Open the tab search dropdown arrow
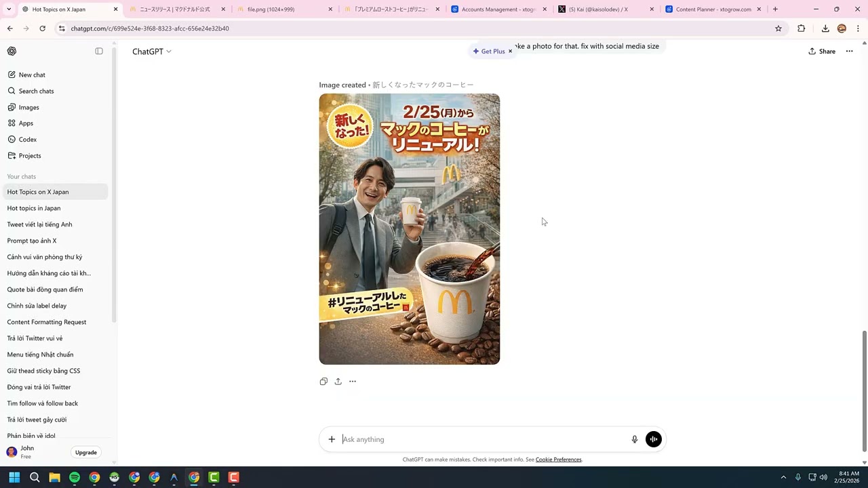The image size is (868, 488). tap(8, 9)
